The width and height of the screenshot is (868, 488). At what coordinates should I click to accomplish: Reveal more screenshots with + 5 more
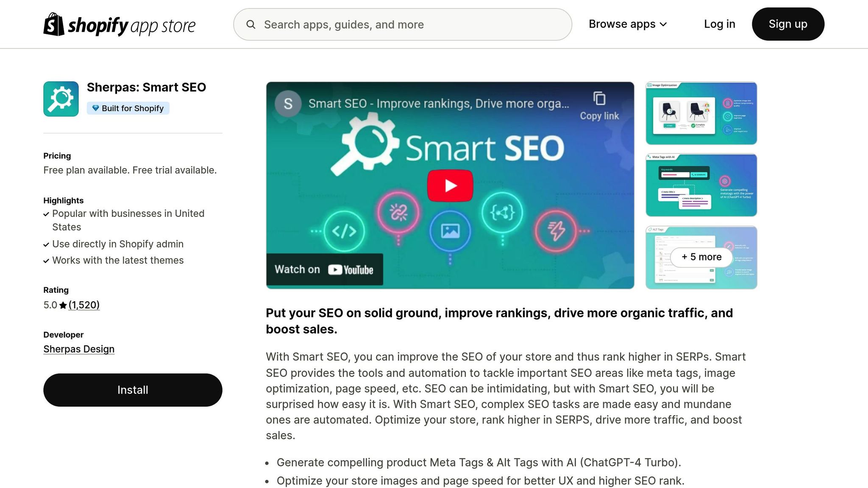click(x=701, y=257)
